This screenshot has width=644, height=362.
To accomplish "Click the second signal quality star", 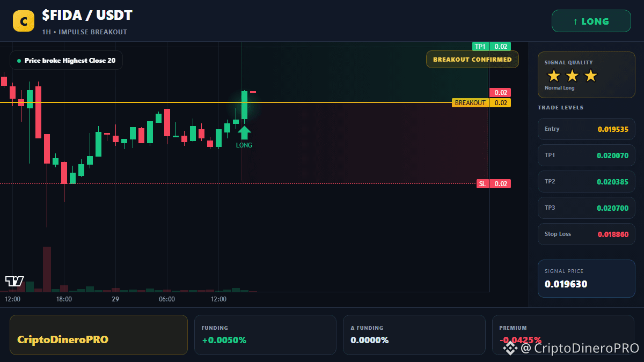I will tap(572, 76).
